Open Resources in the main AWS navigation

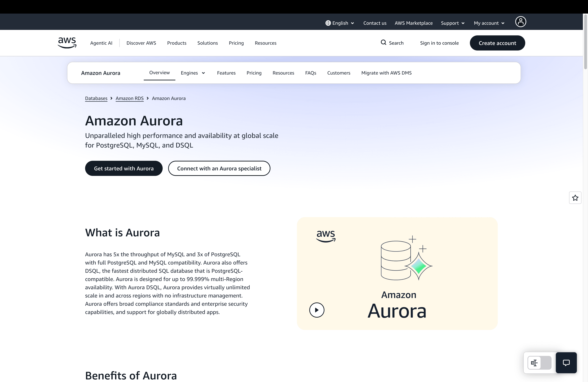pyautogui.click(x=266, y=43)
